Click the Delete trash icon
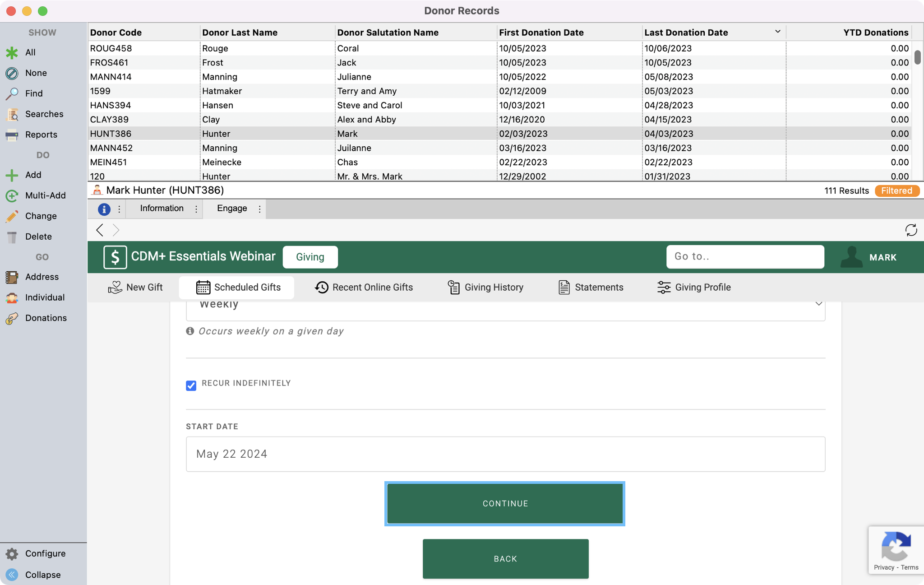The image size is (924, 585). click(x=12, y=237)
